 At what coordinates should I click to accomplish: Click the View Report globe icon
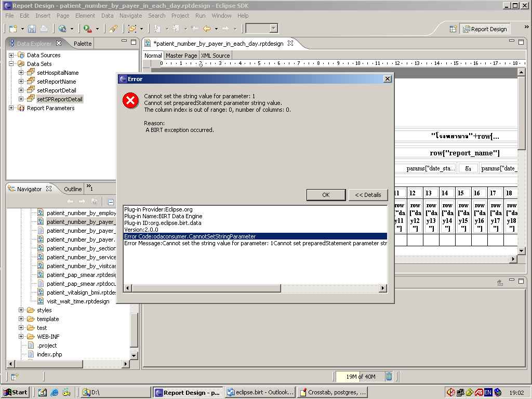pyautogui.click(x=62, y=29)
